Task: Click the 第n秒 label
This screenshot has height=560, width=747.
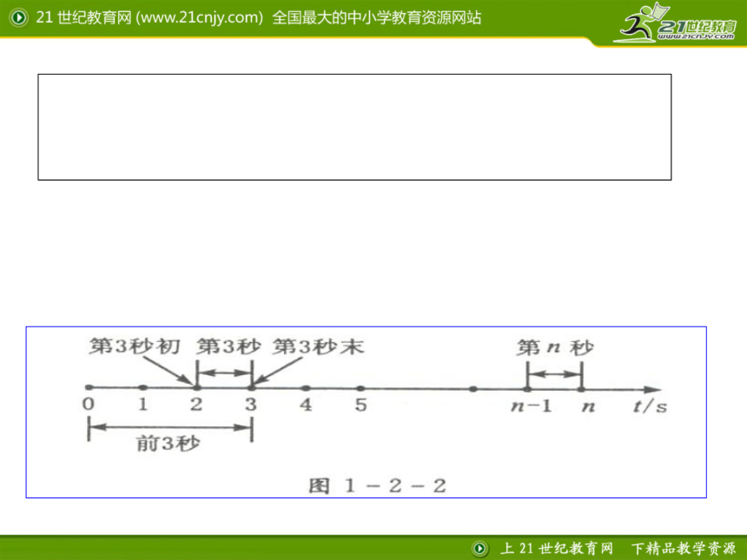Action: [x=555, y=347]
